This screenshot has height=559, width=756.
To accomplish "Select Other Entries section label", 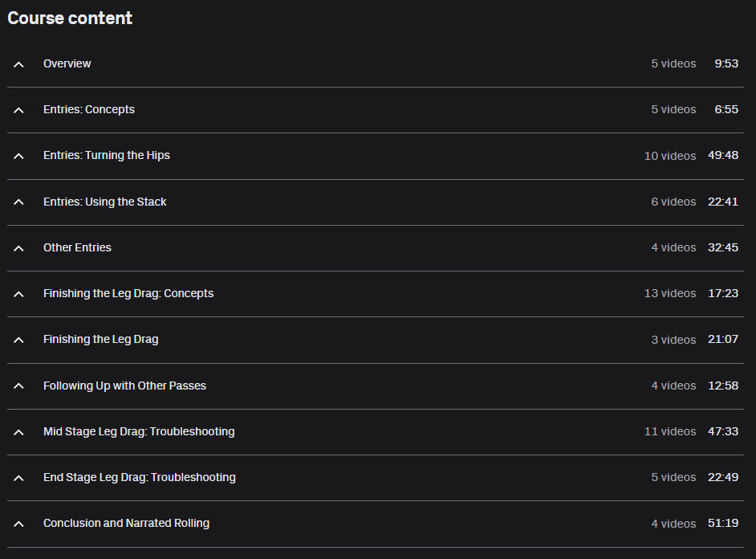I will (x=77, y=247).
